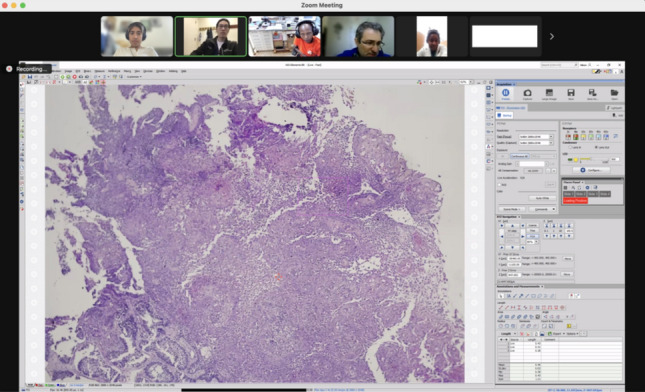Viewport: 645px width, 392px height.
Task: Select the second Condenser radio option
Action: [596, 147]
